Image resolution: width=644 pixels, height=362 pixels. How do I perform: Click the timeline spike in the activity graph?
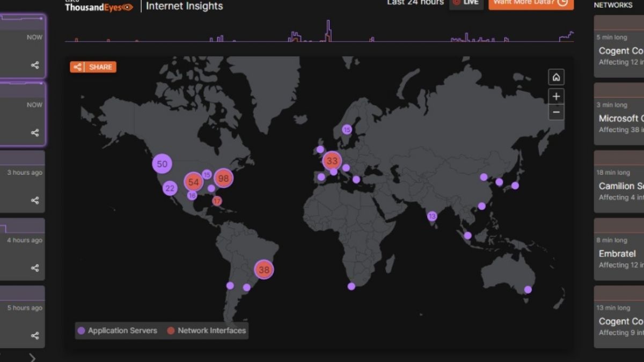click(x=327, y=27)
